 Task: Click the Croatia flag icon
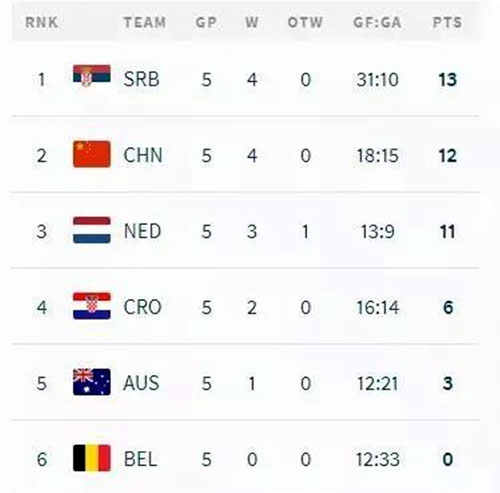(92, 306)
